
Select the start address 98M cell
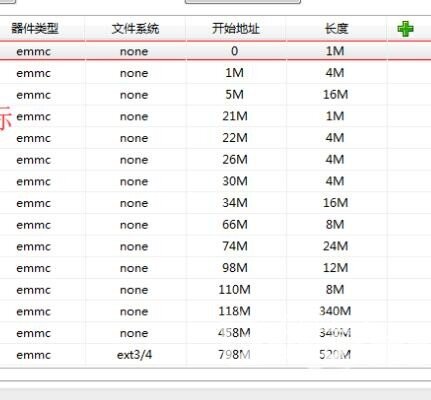235,268
